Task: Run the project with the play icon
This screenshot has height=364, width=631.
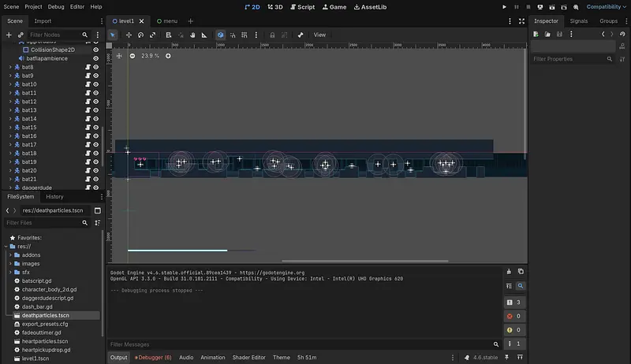Action: [505, 6]
